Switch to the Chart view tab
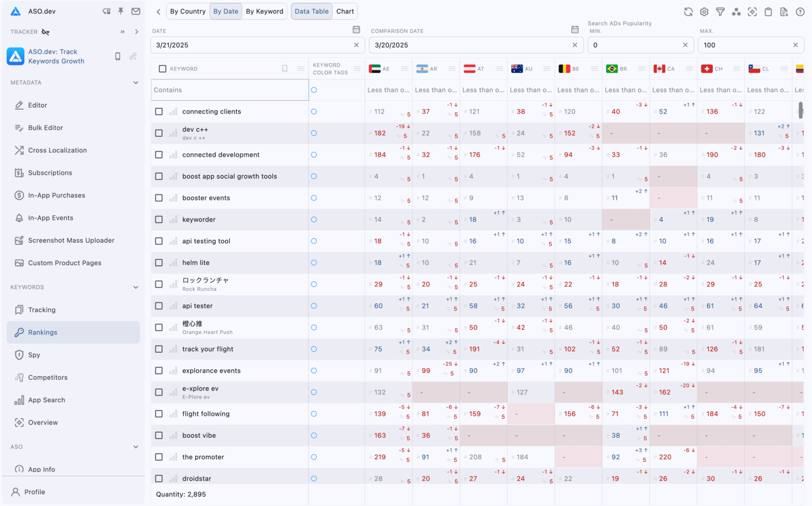This screenshot has width=812, height=506. [x=345, y=11]
